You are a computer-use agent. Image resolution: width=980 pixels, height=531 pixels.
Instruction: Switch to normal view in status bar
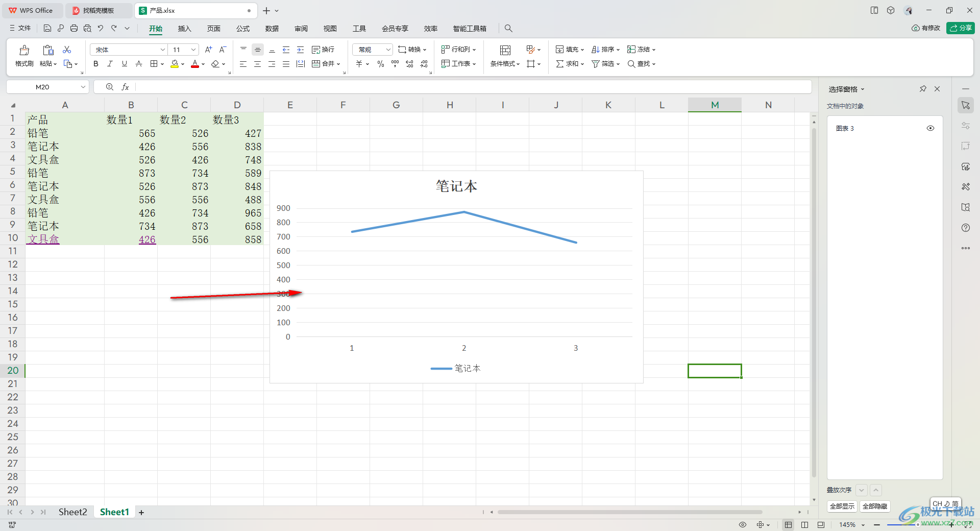(x=789, y=525)
